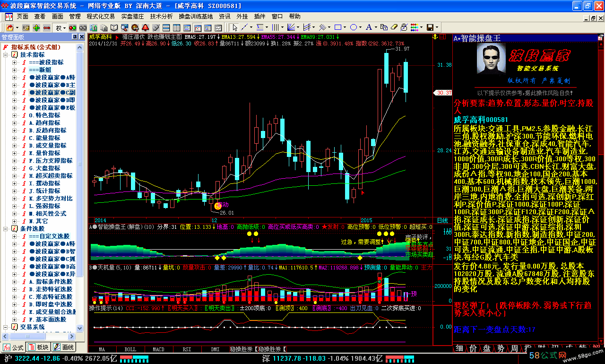Click the open book toolbar icon

tap(114, 27)
